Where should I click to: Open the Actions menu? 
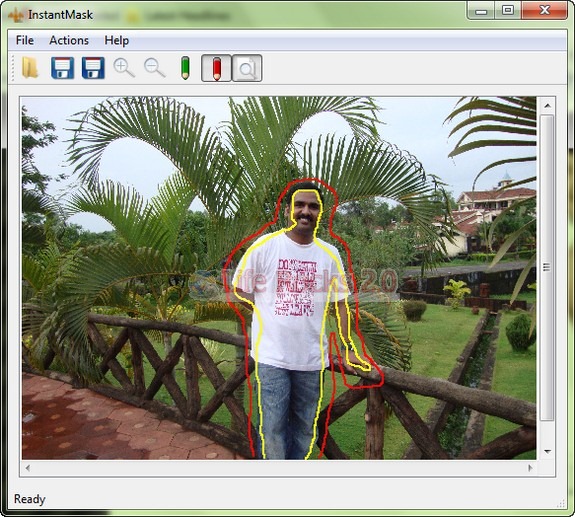click(x=69, y=40)
